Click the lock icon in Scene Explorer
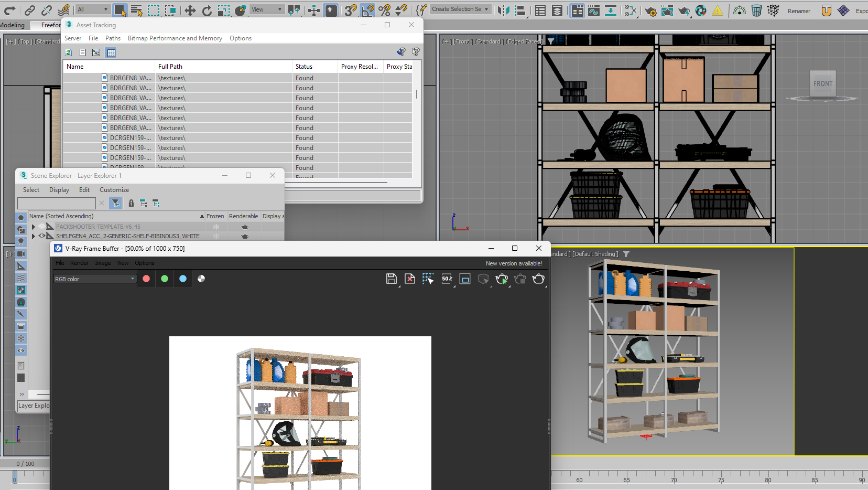Screen dimensions: 868x490 click(x=131, y=203)
